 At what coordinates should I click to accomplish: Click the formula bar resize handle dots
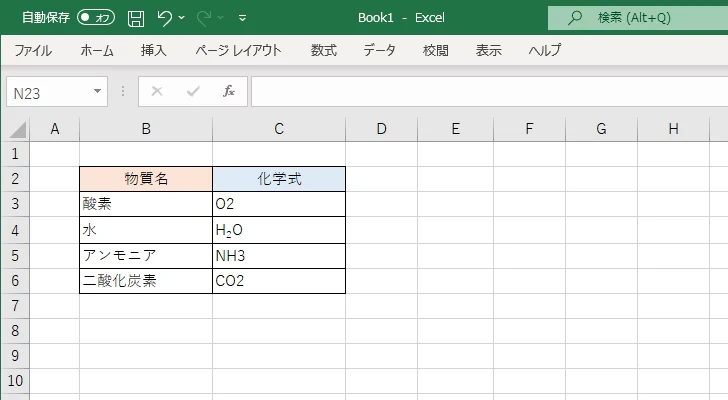tap(123, 91)
